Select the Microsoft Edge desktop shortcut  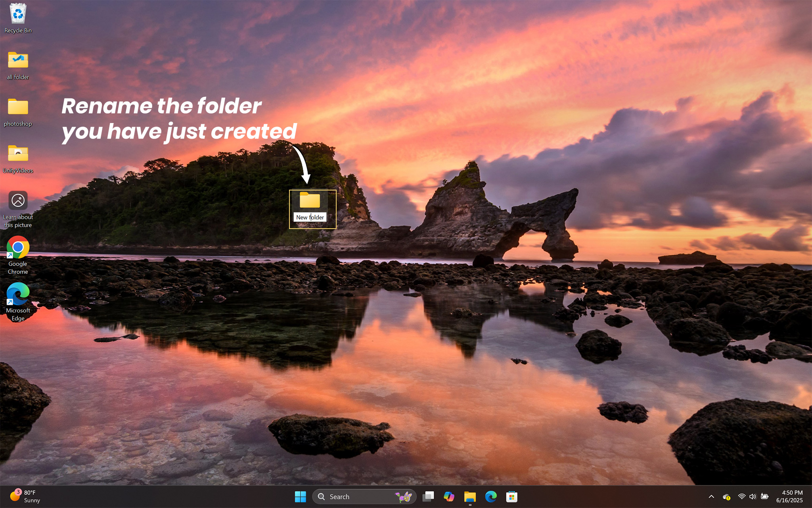click(x=18, y=294)
